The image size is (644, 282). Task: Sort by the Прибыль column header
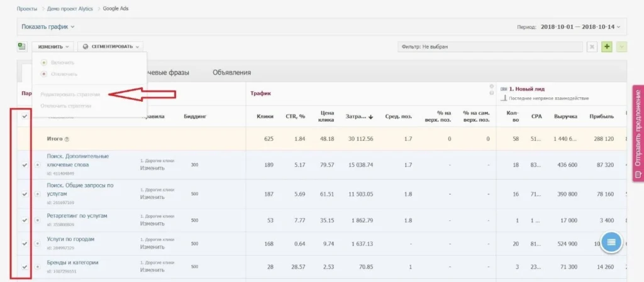point(602,116)
